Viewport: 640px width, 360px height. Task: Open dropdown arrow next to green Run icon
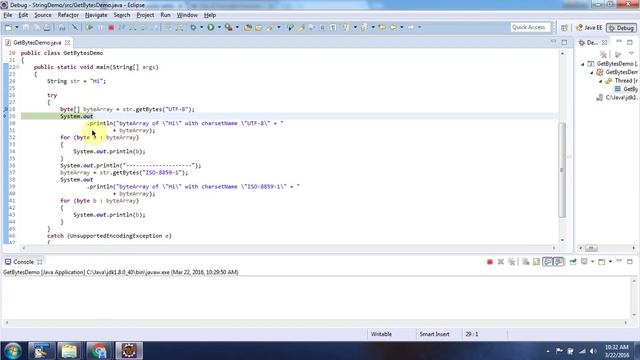[219, 27]
